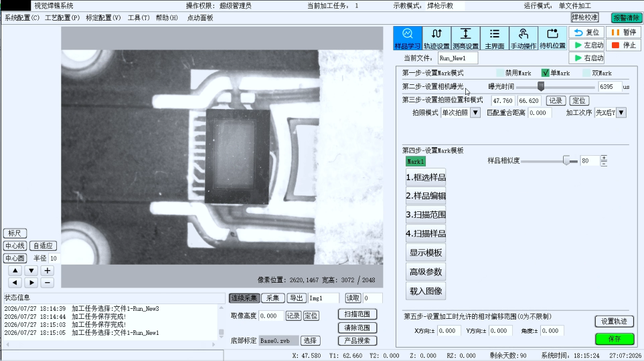644x361 pixels.
Task: Click the 报警清除 alarm clear button
Action: pyautogui.click(x=626, y=17)
